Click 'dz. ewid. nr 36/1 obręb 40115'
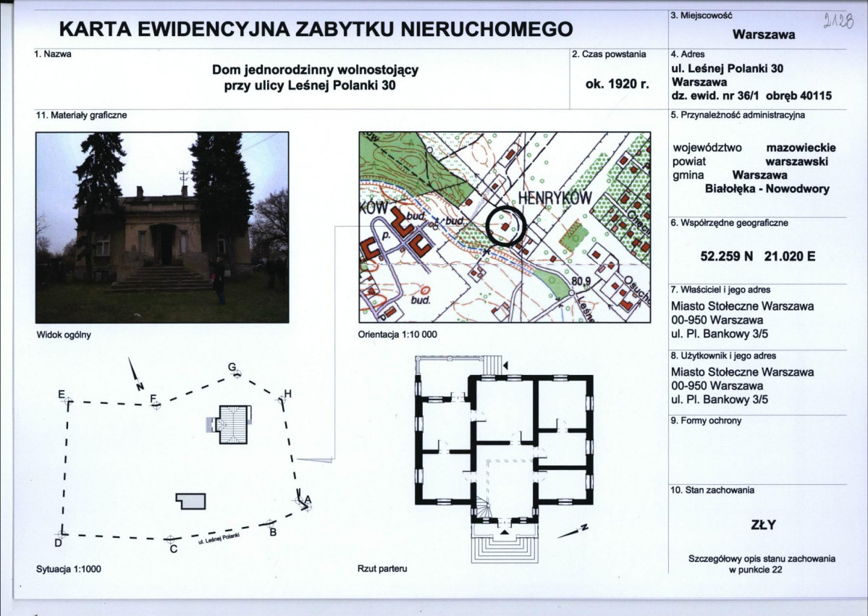The height and width of the screenshot is (616, 868). point(751,96)
